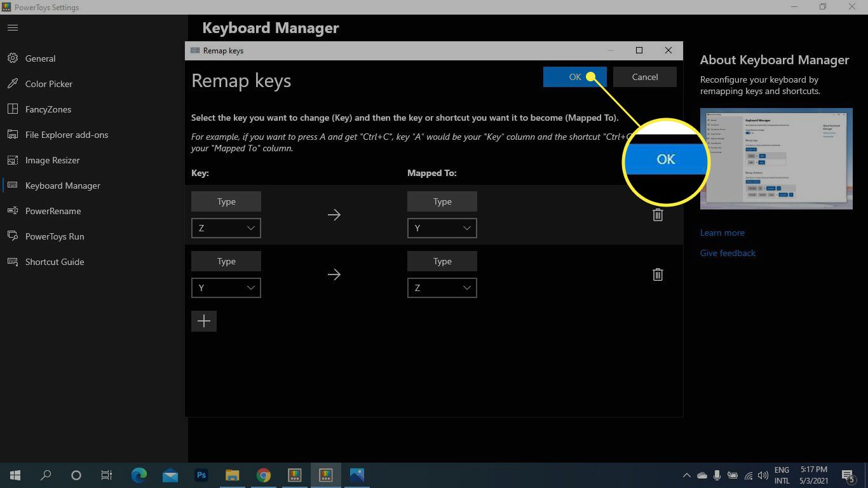Open Image Resizer settings in sidebar
Screen dimensions: 868x488
pos(94,160)
